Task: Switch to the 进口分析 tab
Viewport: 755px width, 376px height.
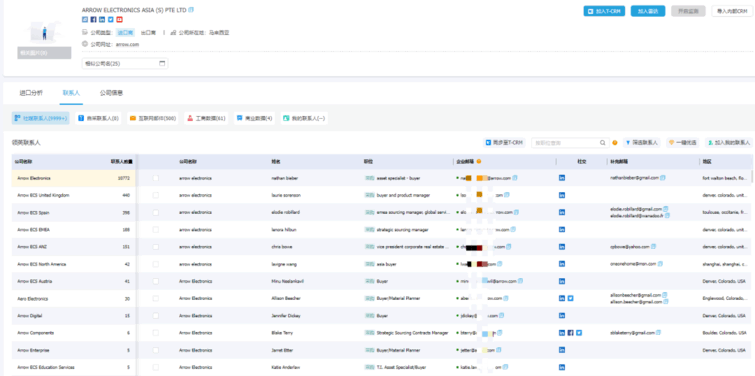Action: [x=31, y=93]
